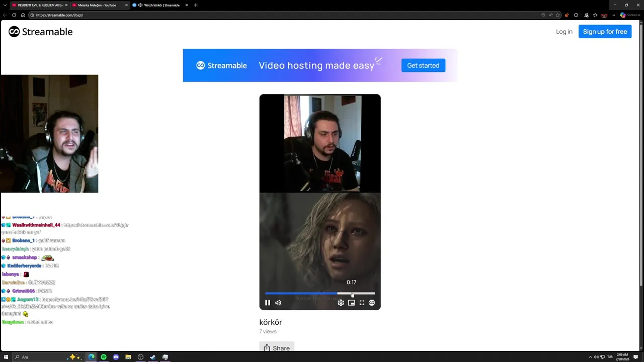The height and width of the screenshot is (362, 644).
Task: Mute the video using the speaker icon
Action: pos(278,303)
